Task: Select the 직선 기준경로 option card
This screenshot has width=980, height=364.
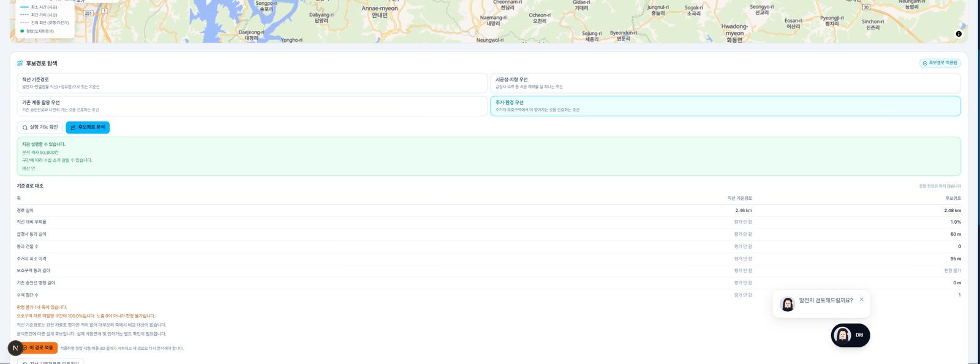Action: [252, 83]
